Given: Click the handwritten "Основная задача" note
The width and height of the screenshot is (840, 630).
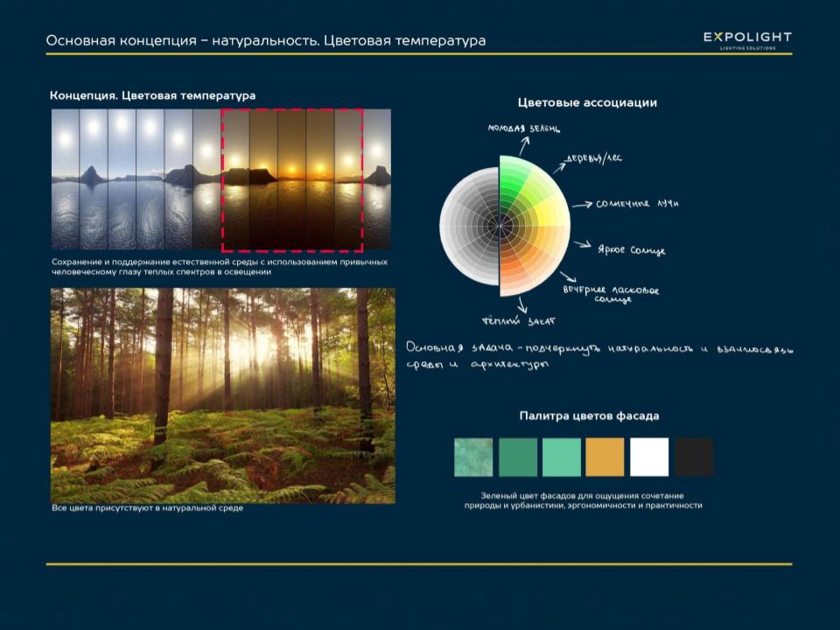Looking at the screenshot, I should (598, 356).
